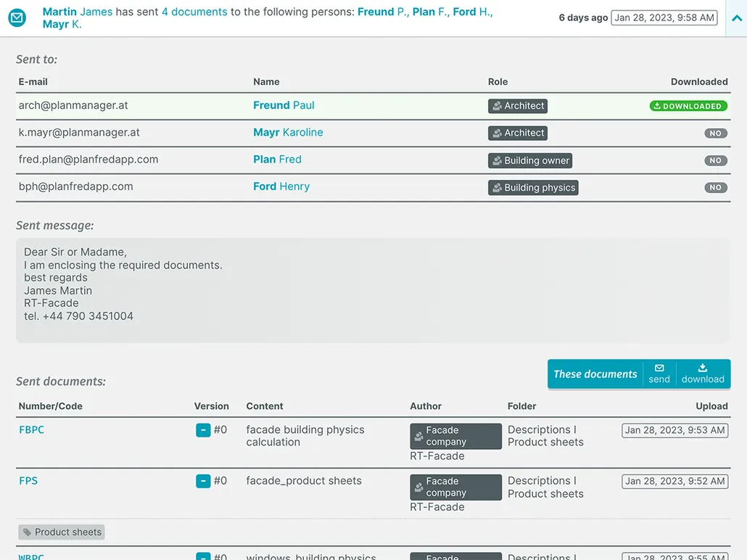
Task: Click the Building owner role badge
Action: pos(529,160)
